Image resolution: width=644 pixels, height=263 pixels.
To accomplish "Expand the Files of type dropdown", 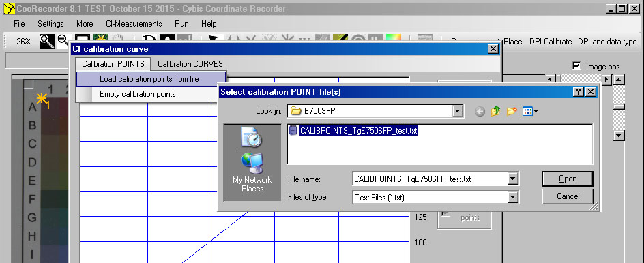I will (512, 198).
